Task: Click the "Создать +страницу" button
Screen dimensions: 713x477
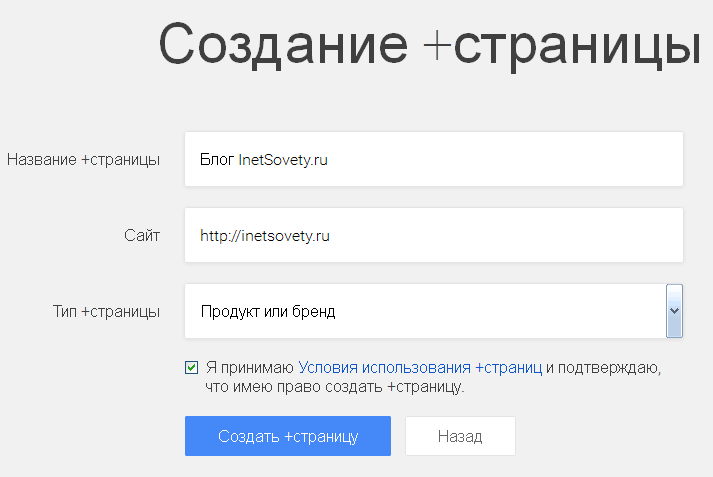Action: 288,436
